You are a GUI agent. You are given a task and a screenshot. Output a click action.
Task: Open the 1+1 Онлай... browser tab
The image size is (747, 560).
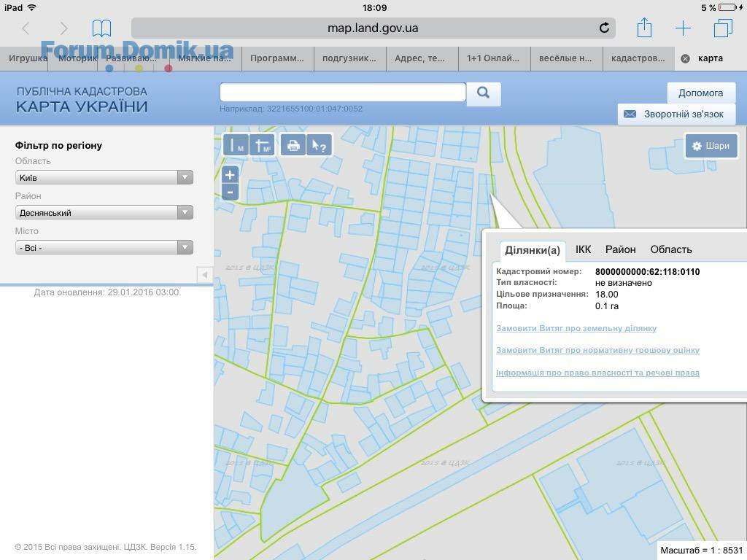[493, 58]
